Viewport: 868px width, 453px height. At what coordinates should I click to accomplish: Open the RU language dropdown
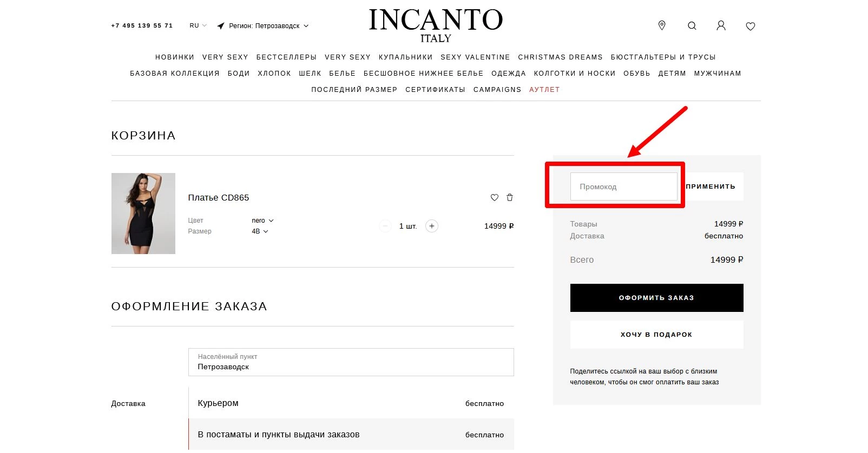point(198,26)
